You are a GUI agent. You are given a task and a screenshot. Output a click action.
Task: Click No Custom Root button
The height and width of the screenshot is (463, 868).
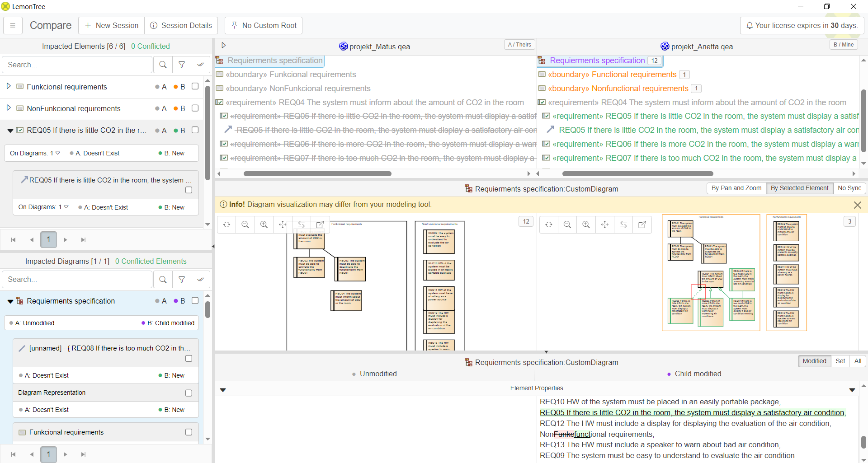coord(264,25)
